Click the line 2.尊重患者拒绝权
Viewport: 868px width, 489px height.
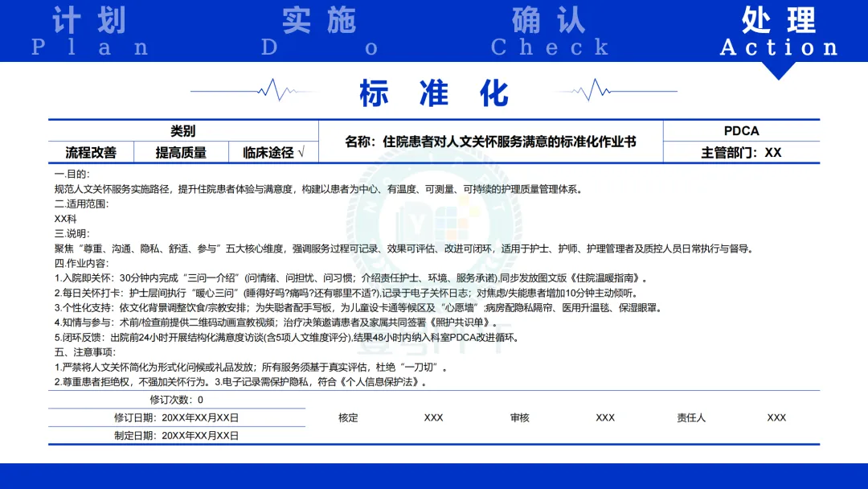pyautogui.click(x=241, y=382)
